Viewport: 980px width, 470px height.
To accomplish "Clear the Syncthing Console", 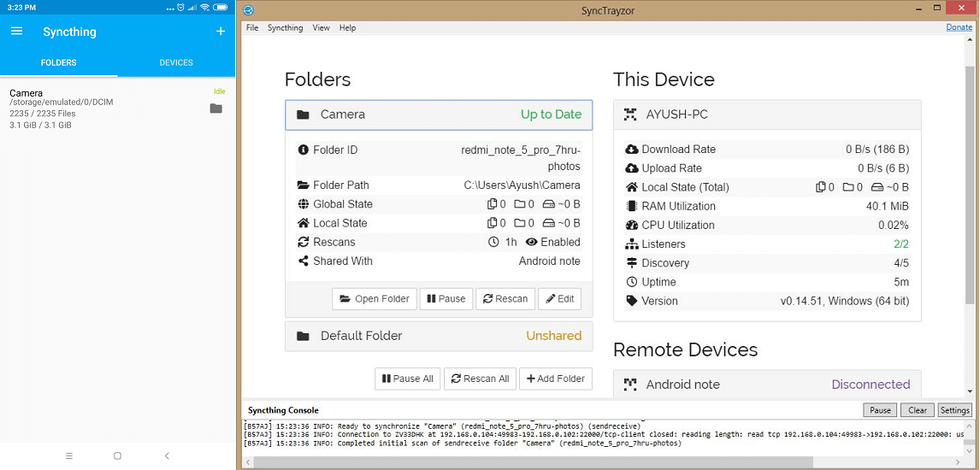I will [918, 410].
